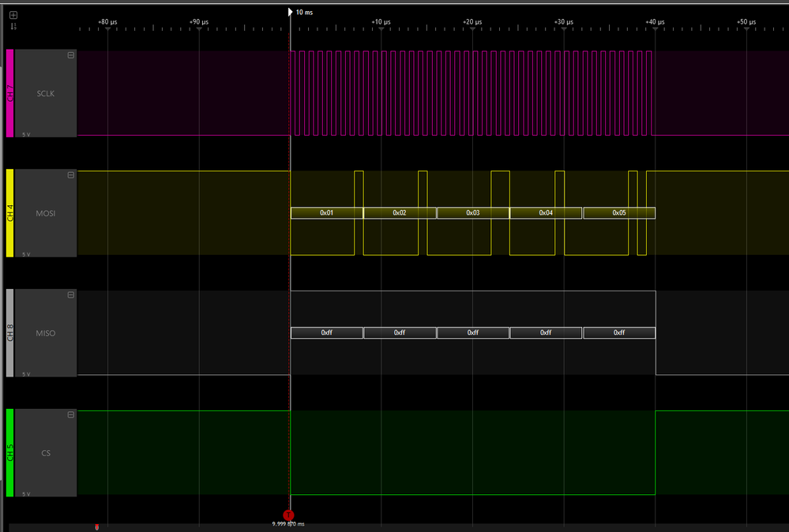Toggle collapse on the CS channel header
789x532 pixels.
click(x=70, y=414)
